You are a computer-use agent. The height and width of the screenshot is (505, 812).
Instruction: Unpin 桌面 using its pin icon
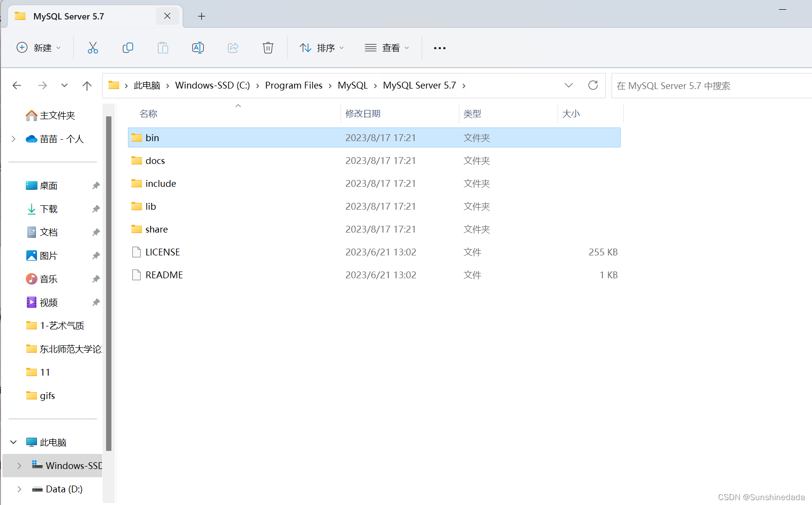pyautogui.click(x=96, y=186)
